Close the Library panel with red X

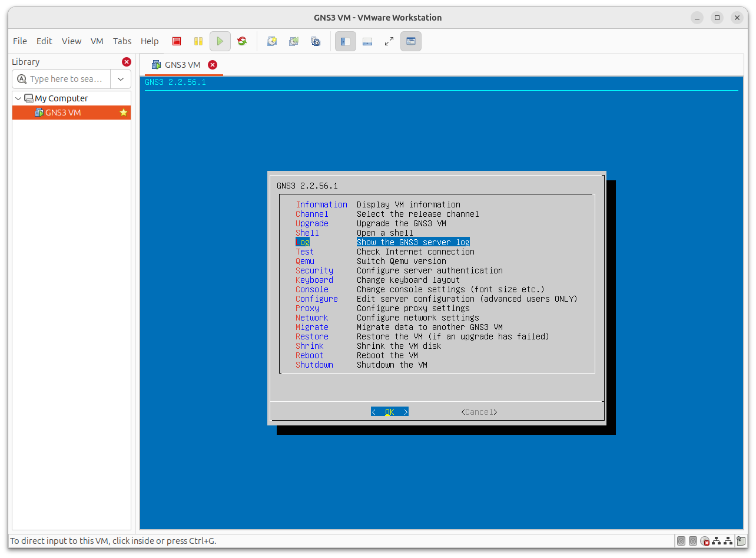(126, 62)
